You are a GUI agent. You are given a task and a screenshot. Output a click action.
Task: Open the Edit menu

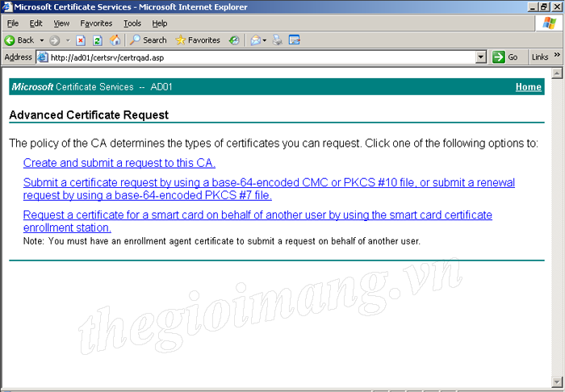(36, 23)
